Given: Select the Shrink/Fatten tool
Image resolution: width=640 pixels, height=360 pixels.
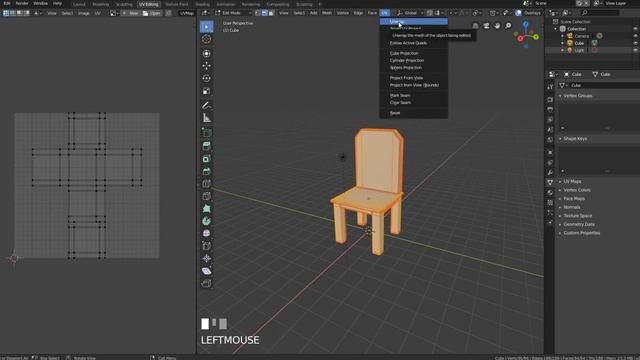Looking at the screenshot, I should pos(207,259).
